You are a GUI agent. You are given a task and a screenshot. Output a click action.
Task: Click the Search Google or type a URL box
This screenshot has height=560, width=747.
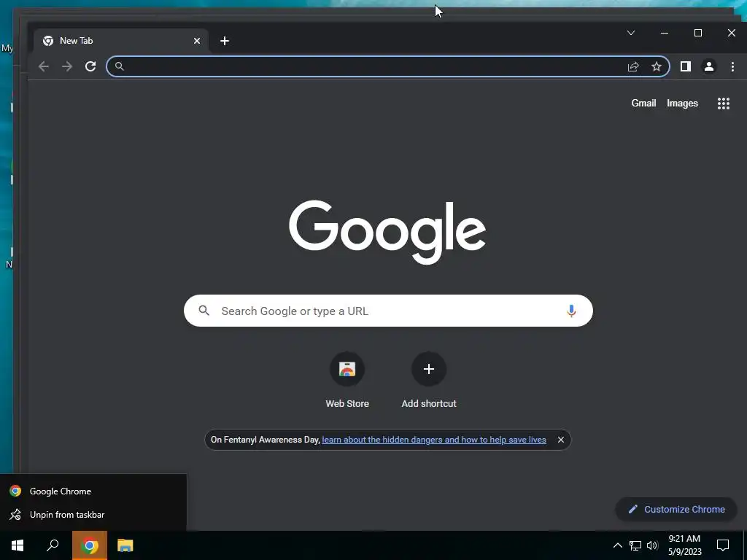[388, 311]
